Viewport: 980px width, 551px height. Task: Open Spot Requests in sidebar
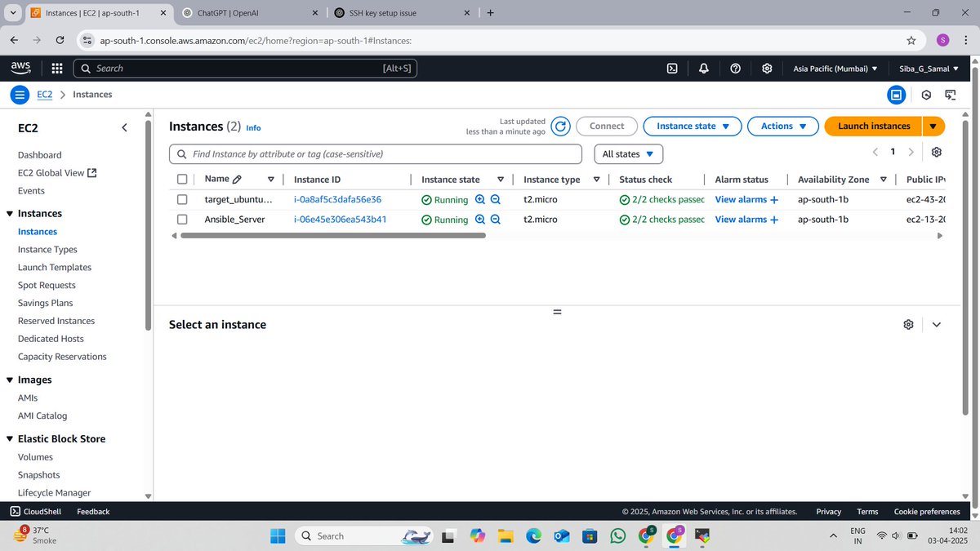click(47, 286)
